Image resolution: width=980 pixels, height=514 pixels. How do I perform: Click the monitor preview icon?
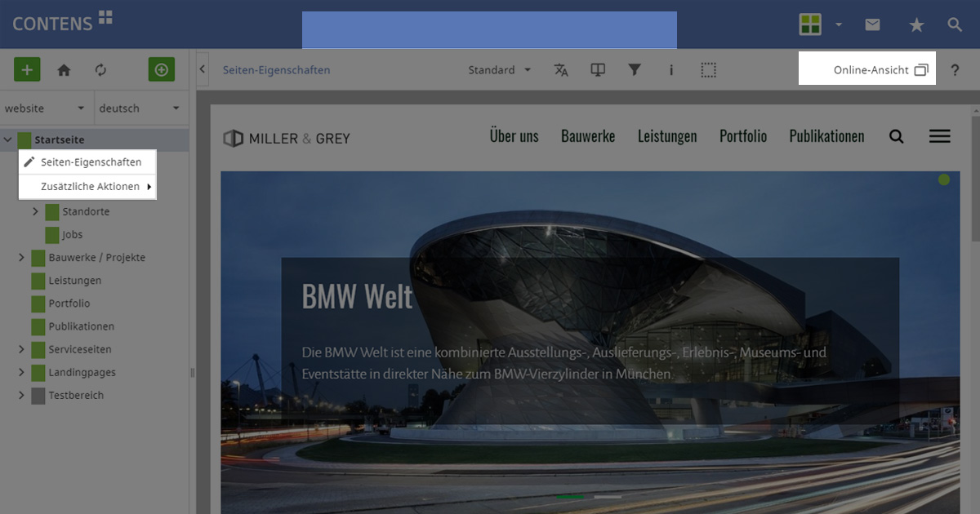click(598, 70)
